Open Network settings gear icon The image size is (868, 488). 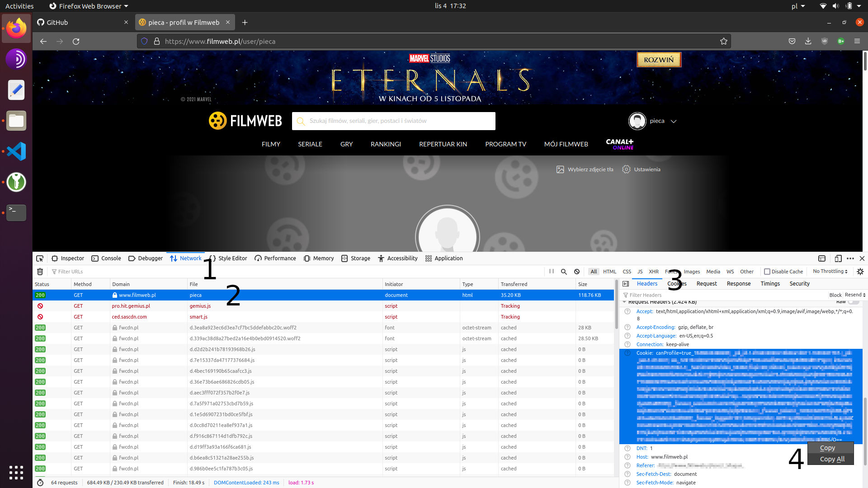(860, 272)
